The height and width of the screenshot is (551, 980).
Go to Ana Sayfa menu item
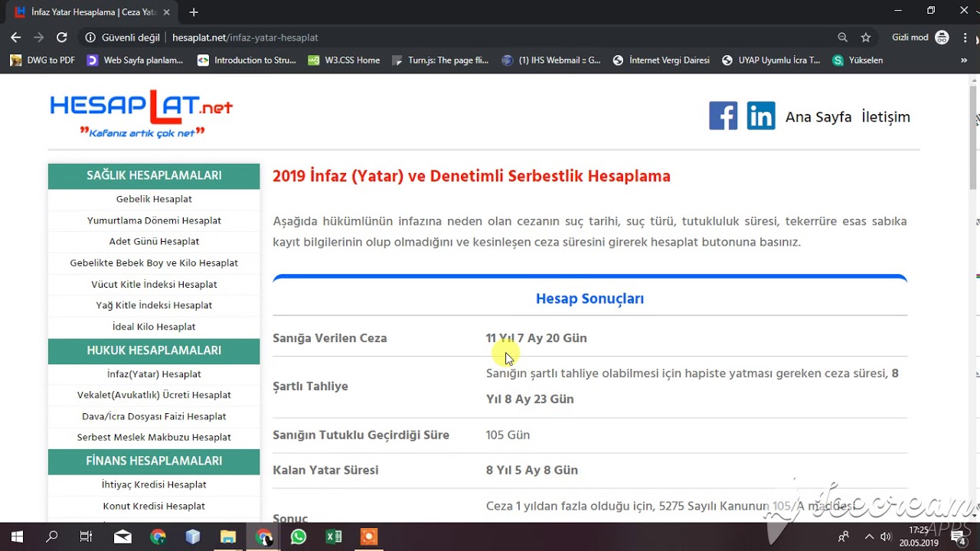[818, 117]
